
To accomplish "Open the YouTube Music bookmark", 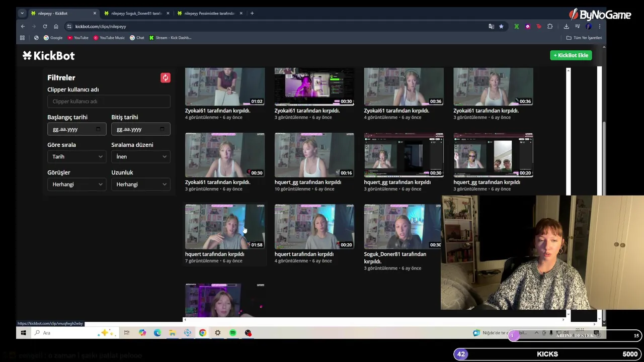I will [109, 38].
